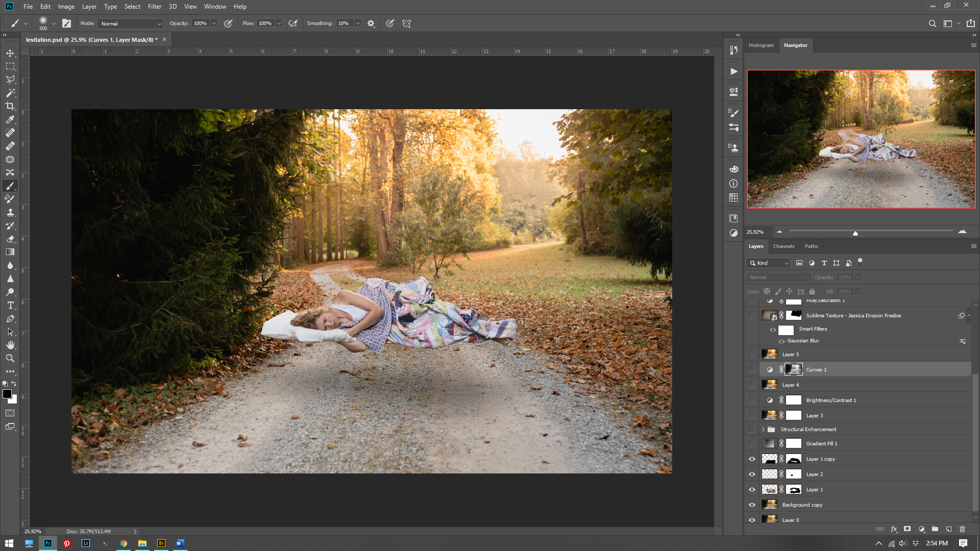
Task: Select the Pen tool
Action: coord(10,318)
